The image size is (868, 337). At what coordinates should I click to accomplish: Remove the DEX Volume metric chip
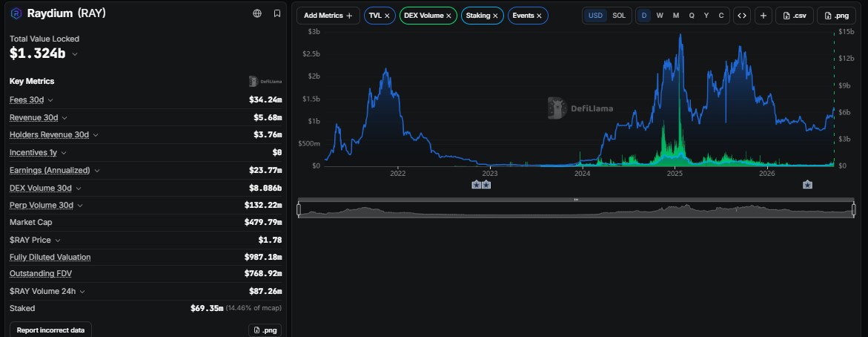(x=448, y=16)
